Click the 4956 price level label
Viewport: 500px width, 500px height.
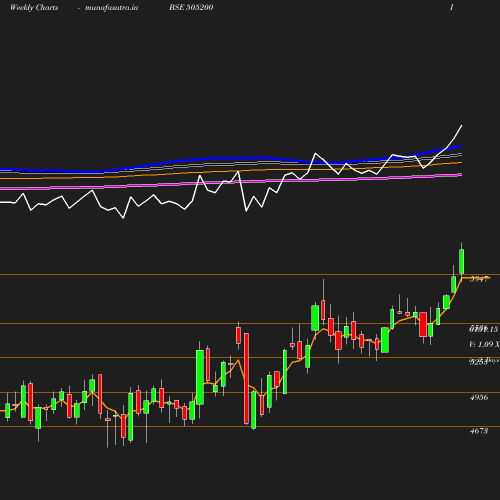(x=479, y=397)
